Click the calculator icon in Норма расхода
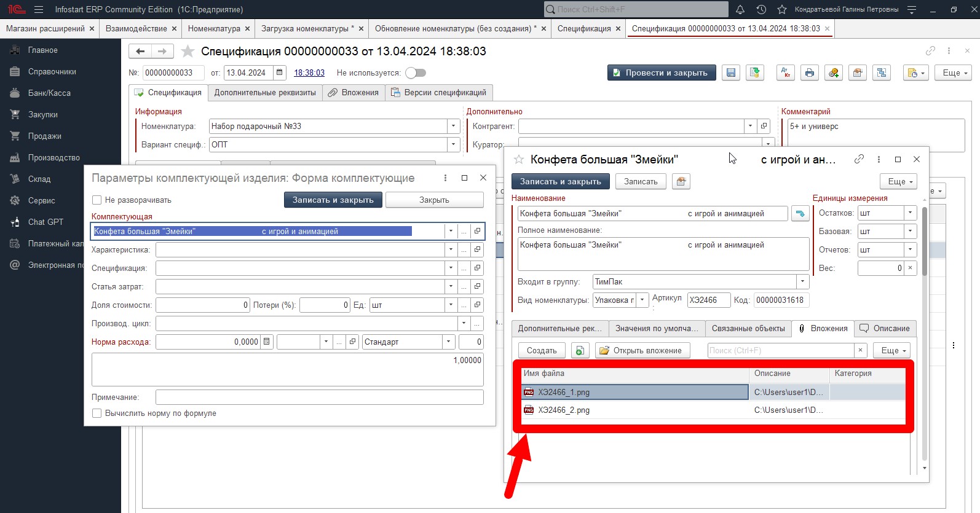This screenshot has width=980, height=513. click(267, 342)
